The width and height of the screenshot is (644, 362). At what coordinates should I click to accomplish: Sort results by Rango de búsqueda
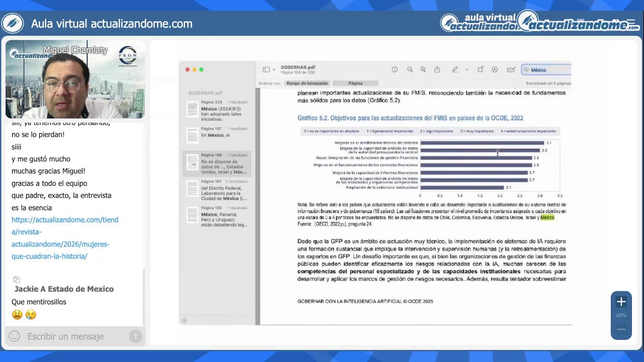coord(307,83)
